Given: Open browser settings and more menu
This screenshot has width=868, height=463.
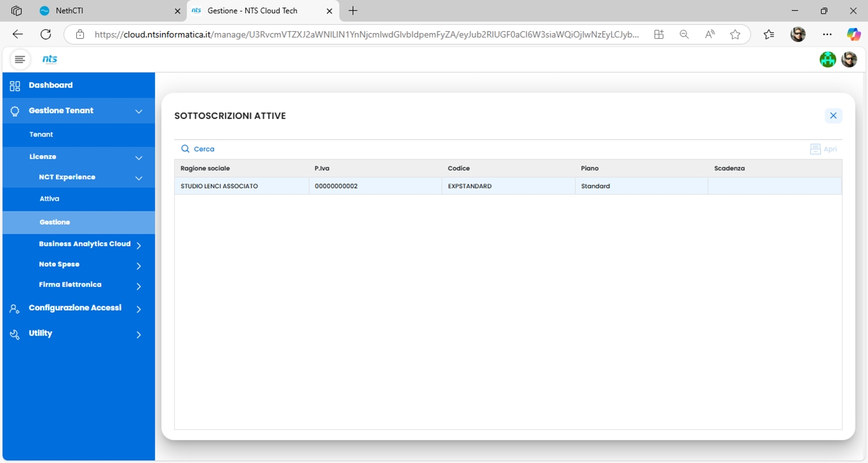Looking at the screenshot, I should point(827,35).
